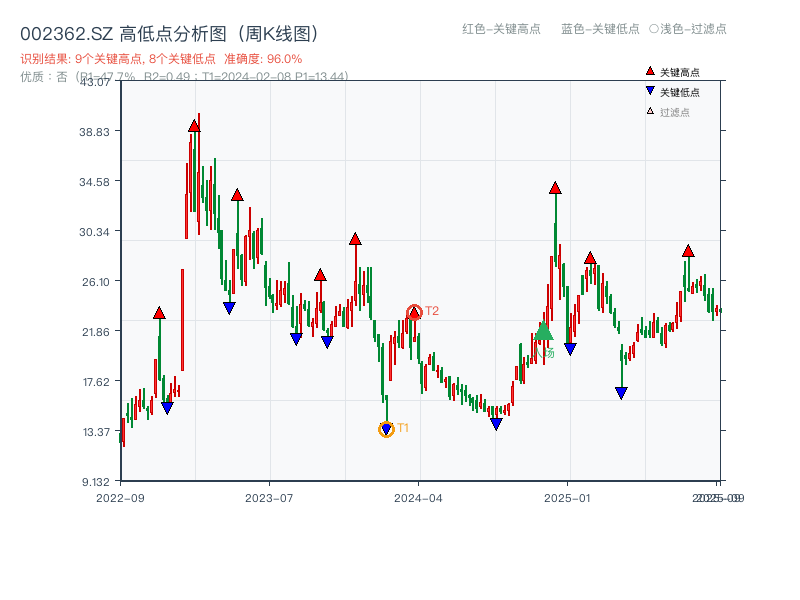Click the highest red key-high triangle near the 39 peak
This screenshot has height=600, width=800.
point(194,124)
